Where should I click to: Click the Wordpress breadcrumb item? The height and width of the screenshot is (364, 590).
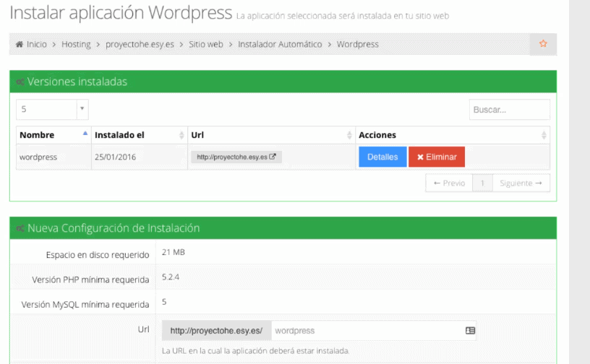click(x=357, y=44)
